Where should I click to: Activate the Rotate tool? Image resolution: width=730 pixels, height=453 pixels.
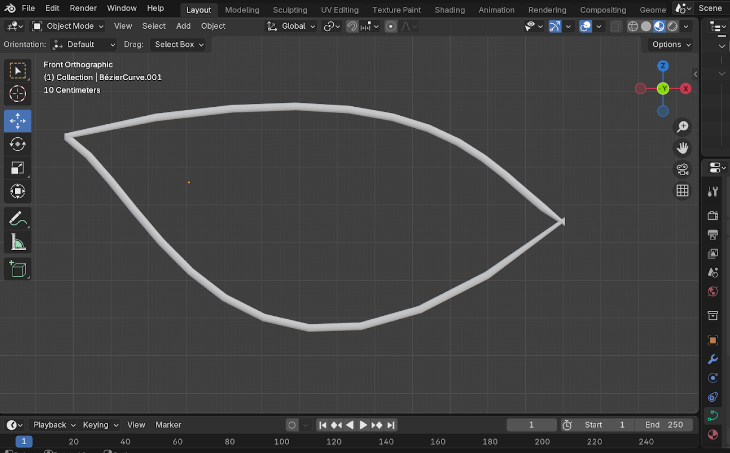[18, 144]
